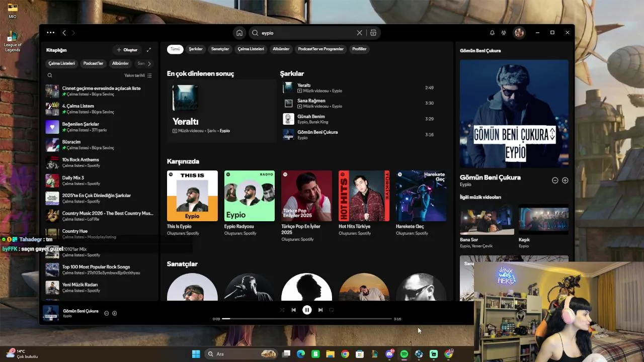Viewport: 644px width, 362px height.
Task: Switch to the Sanatçılar filter tab
Action: pos(220,49)
